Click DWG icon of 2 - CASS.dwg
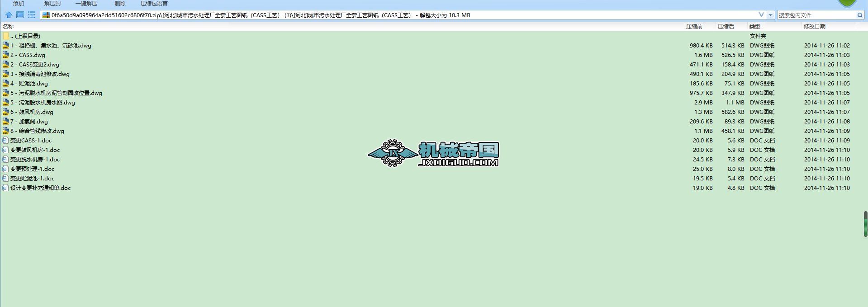The image size is (868, 307). pyautogui.click(x=5, y=55)
